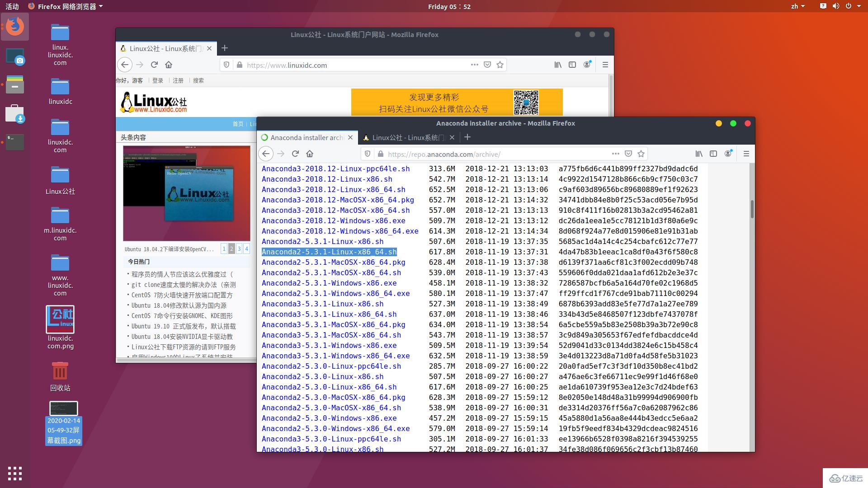Viewport: 868px width, 488px height.
Task: Expand the Firefox main menu hamburger icon
Action: click(x=747, y=154)
